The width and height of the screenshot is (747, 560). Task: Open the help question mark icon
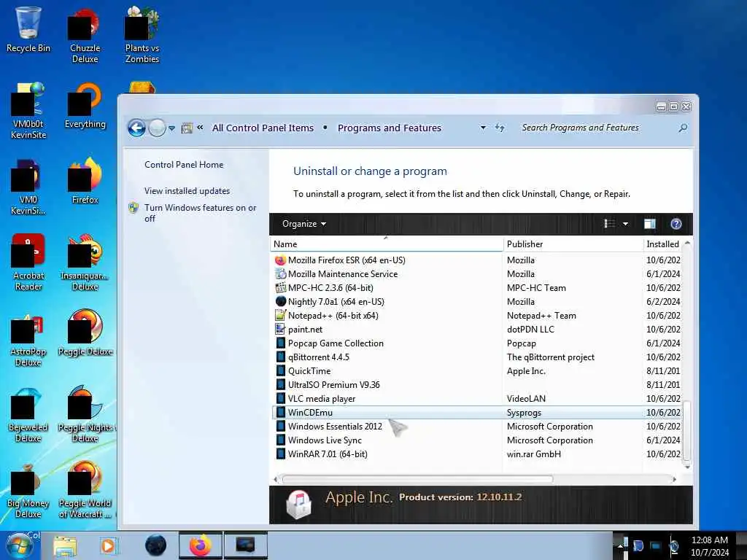tap(676, 224)
